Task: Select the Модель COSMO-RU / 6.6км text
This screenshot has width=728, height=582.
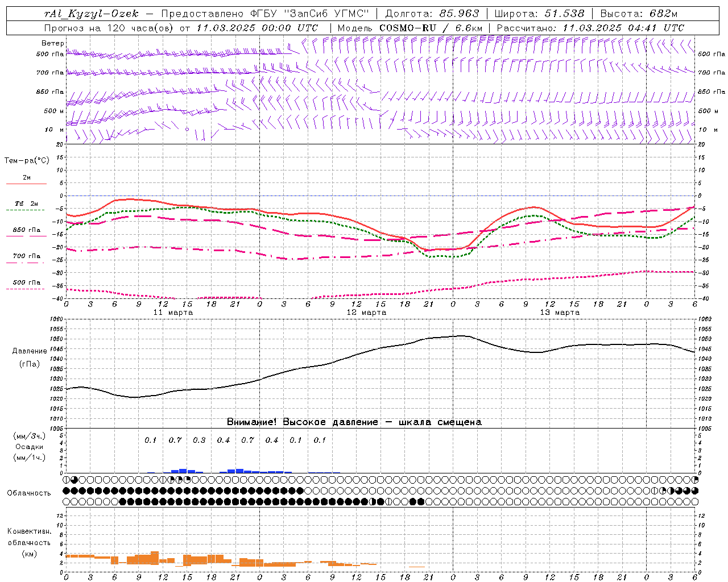Action: [410, 27]
